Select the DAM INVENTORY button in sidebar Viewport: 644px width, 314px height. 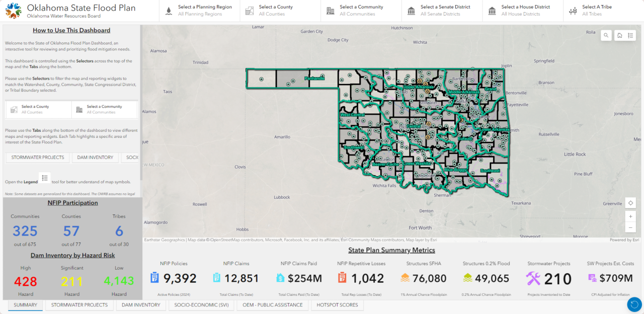pos(95,158)
